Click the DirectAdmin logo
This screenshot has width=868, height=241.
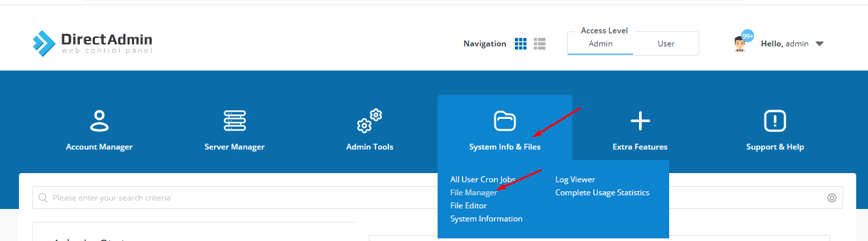tap(92, 43)
